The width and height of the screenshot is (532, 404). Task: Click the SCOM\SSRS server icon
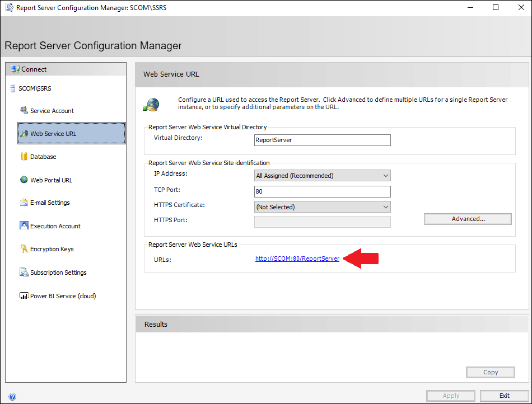pos(12,88)
